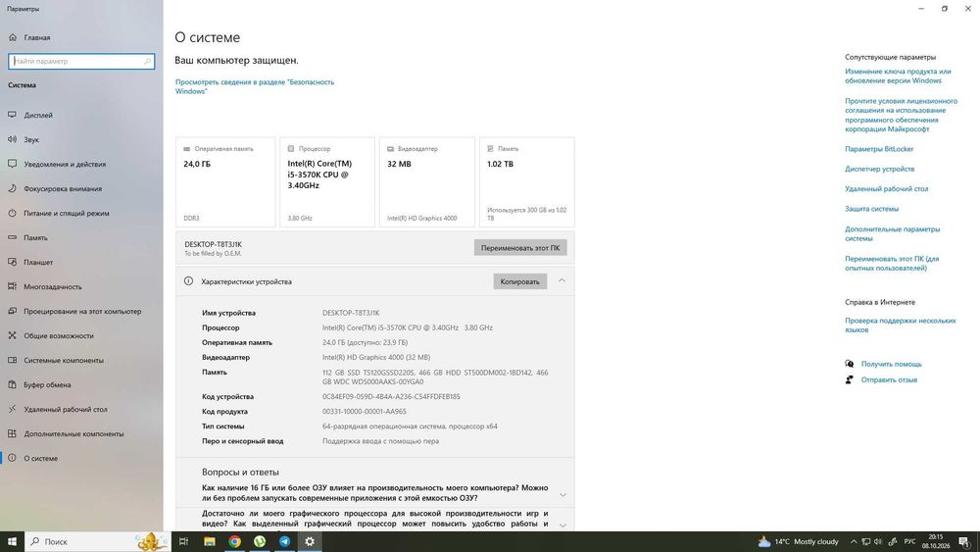Viewport: 980px width, 552px height.
Task: Open Параметры BitLocker link
Action: [x=879, y=149]
